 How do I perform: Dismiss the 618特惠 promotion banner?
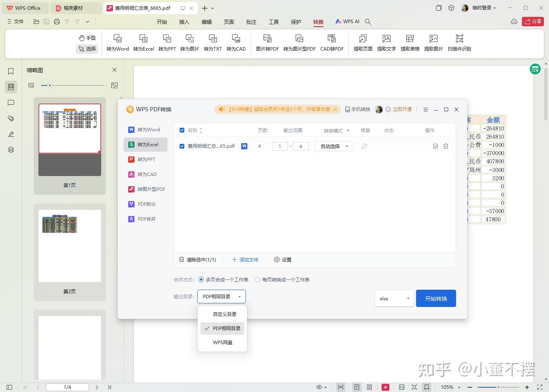coord(335,109)
